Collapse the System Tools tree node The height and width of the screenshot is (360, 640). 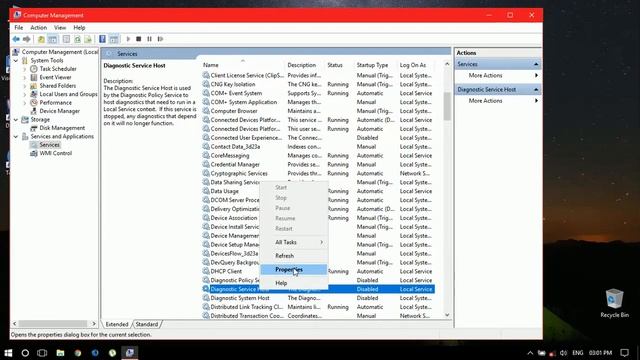(16, 60)
